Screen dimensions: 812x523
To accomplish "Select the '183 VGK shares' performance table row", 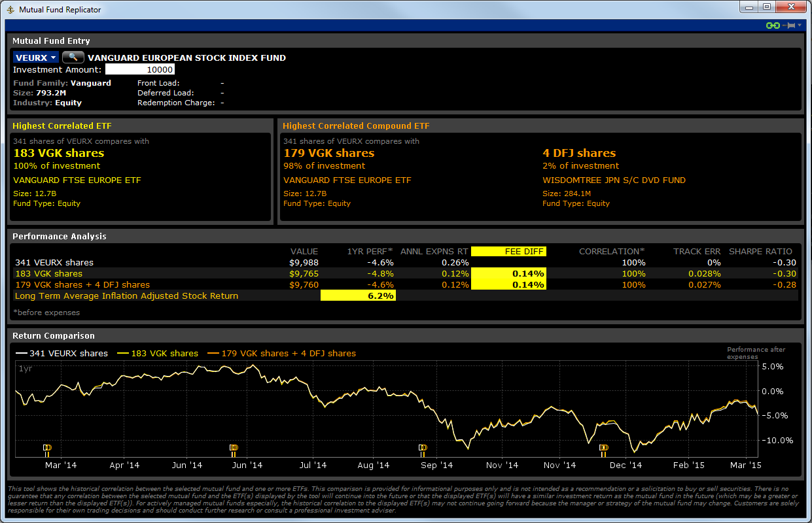I will coord(406,273).
